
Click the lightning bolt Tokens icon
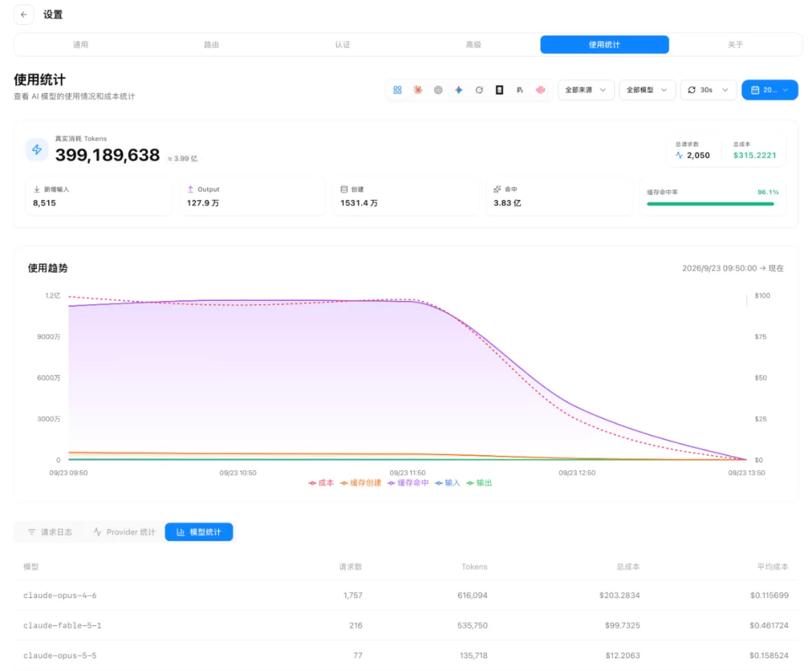pyautogui.click(x=37, y=150)
